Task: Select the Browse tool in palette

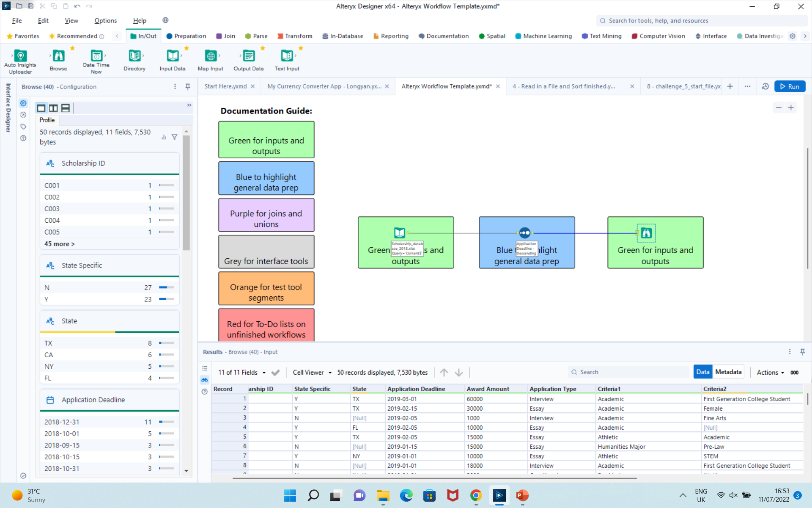Action: tap(58, 60)
